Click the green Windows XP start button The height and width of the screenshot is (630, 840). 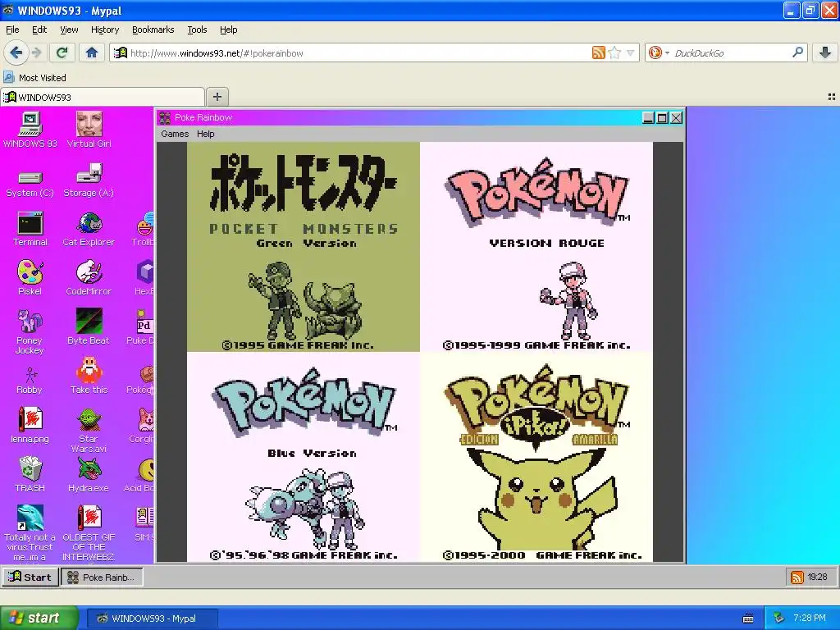39,619
